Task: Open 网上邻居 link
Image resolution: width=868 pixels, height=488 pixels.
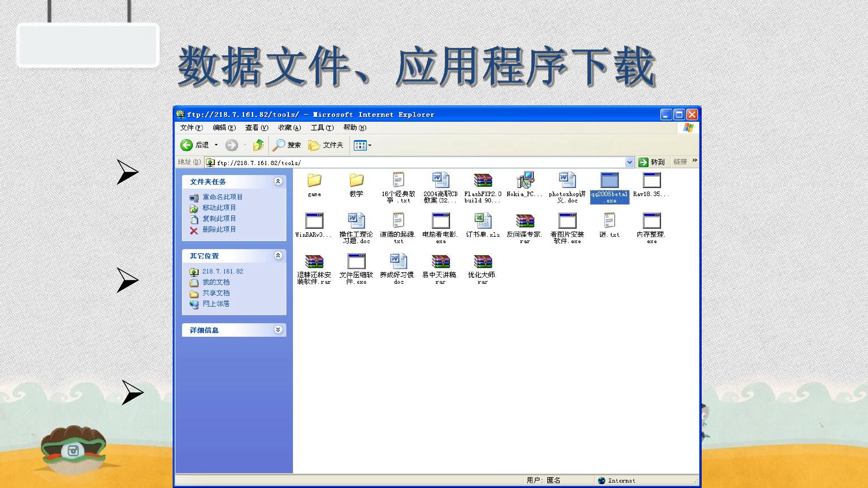Action: coord(216,304)
